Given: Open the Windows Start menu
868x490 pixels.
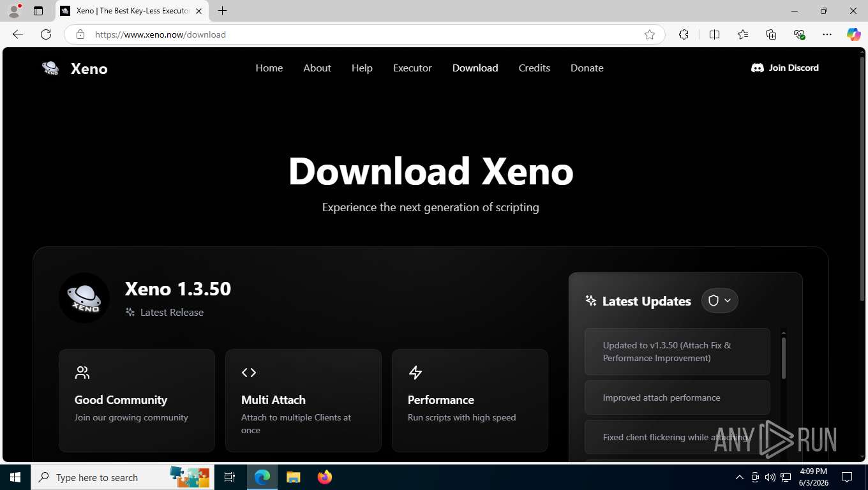Looking at the screenshot, I should pyautogui.click(x=15, y=477).
